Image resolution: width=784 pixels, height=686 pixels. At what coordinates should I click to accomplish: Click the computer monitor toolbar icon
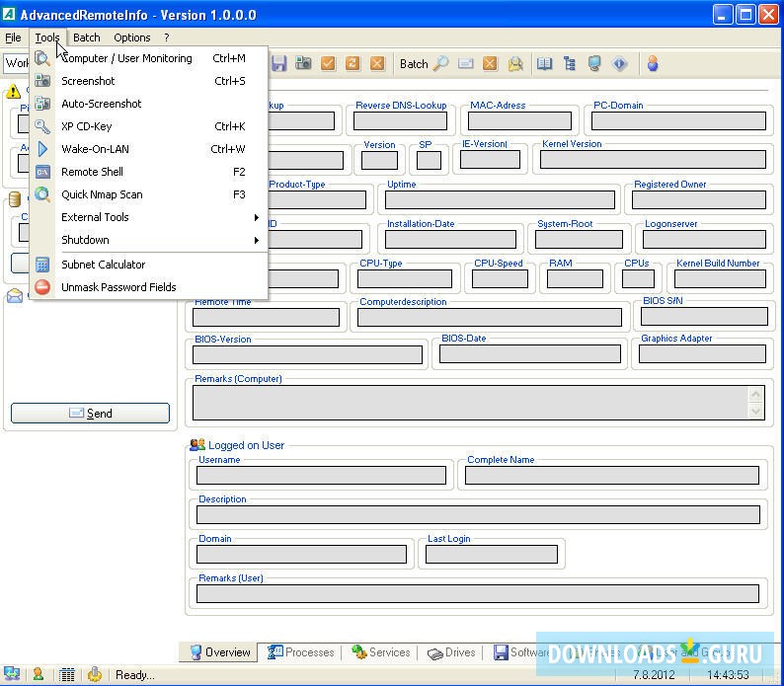click(594, 63)
